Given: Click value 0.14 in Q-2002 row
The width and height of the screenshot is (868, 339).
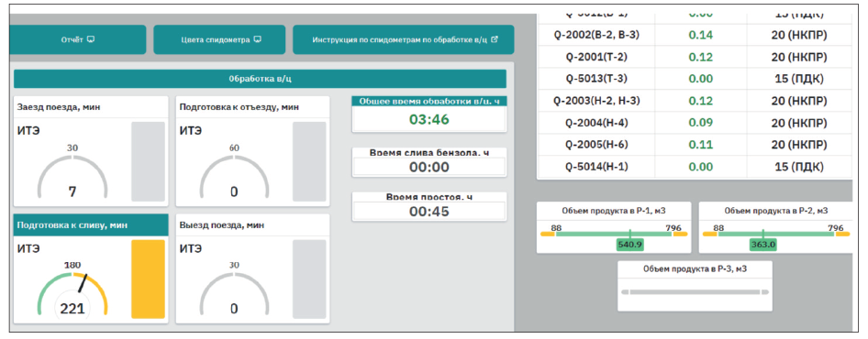Looking at the screenshot, I should [x=701, y=35].
